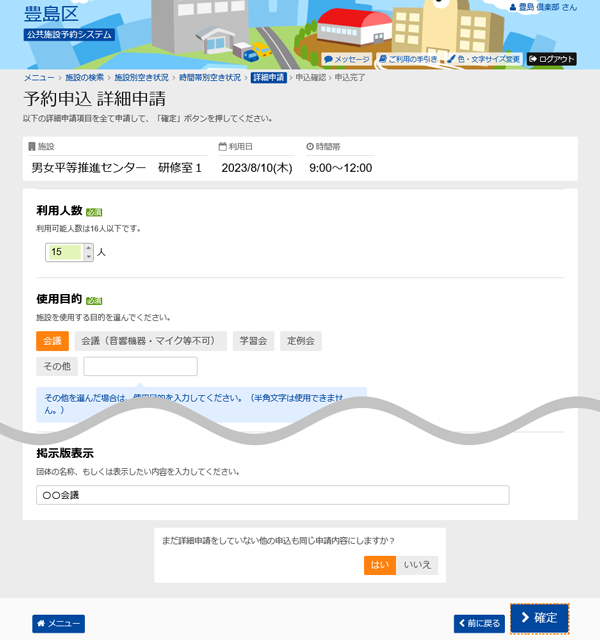
Task: Click the 申込確認 breadcrumb step
Action: point(311,78)
